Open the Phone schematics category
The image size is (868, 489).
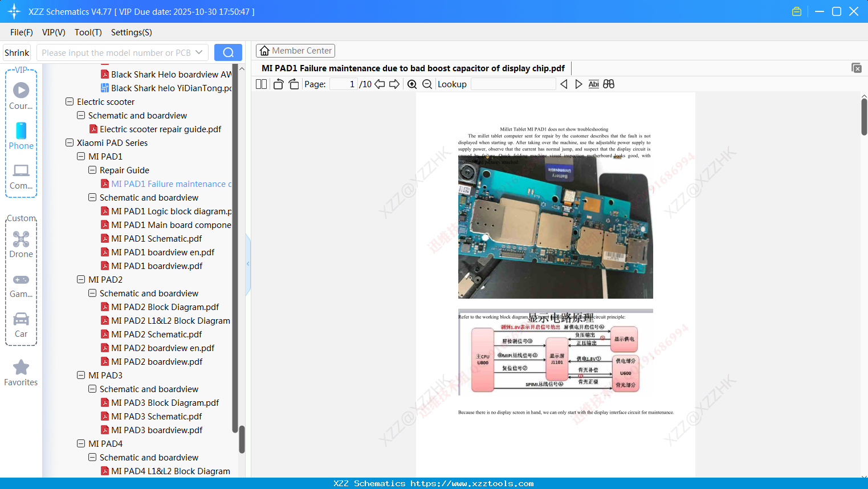tap(21, 137)
